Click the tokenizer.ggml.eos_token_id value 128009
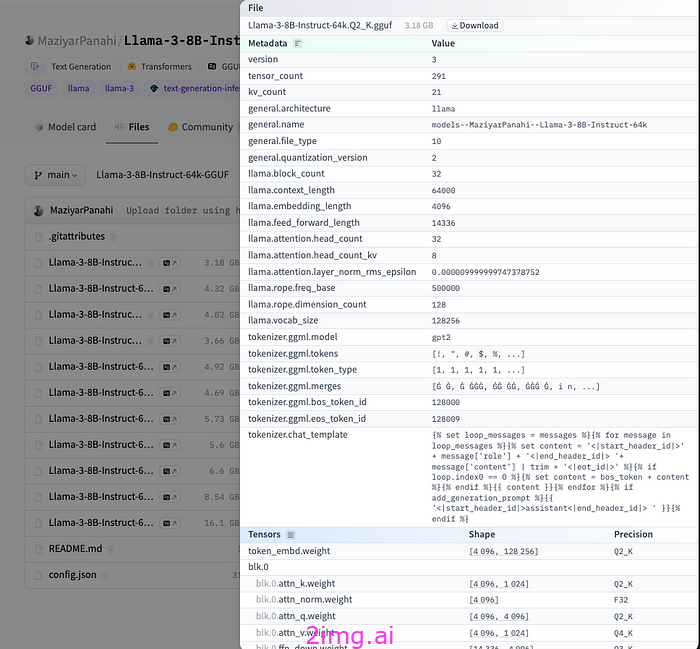Viewport: 700px width, 649px height. [x=446, y=419]
